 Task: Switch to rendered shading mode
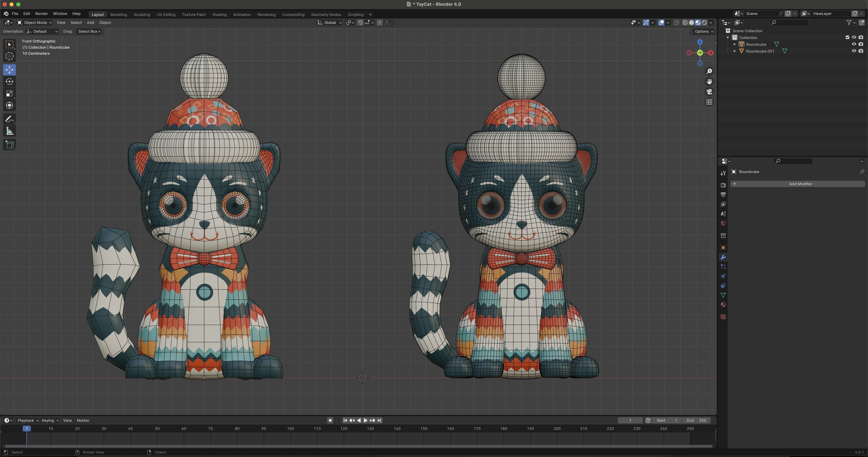(x=704, y=23)
